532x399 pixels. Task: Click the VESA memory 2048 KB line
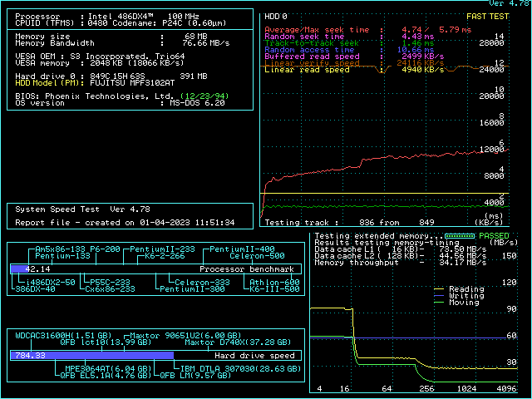pyautogui.click(x=100, y=63)
